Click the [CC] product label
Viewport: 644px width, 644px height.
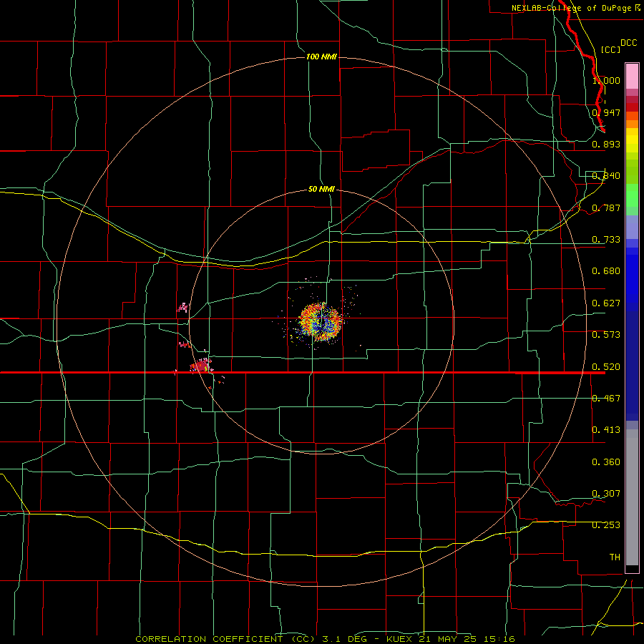click(610, 49)
